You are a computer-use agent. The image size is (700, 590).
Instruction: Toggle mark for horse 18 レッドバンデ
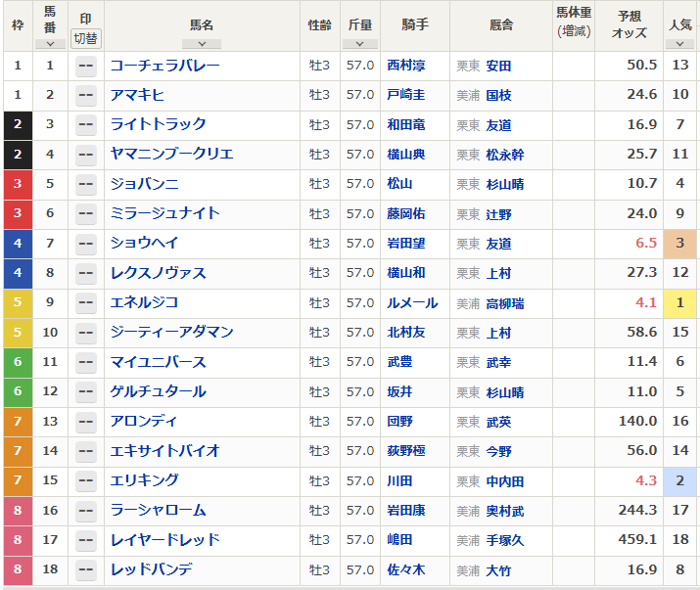[86, 570]
